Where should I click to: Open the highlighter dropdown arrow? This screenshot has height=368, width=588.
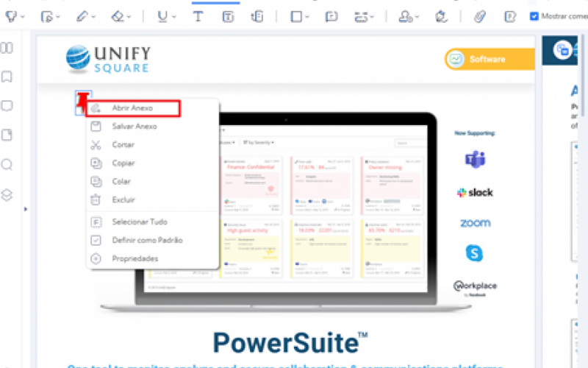23,16
